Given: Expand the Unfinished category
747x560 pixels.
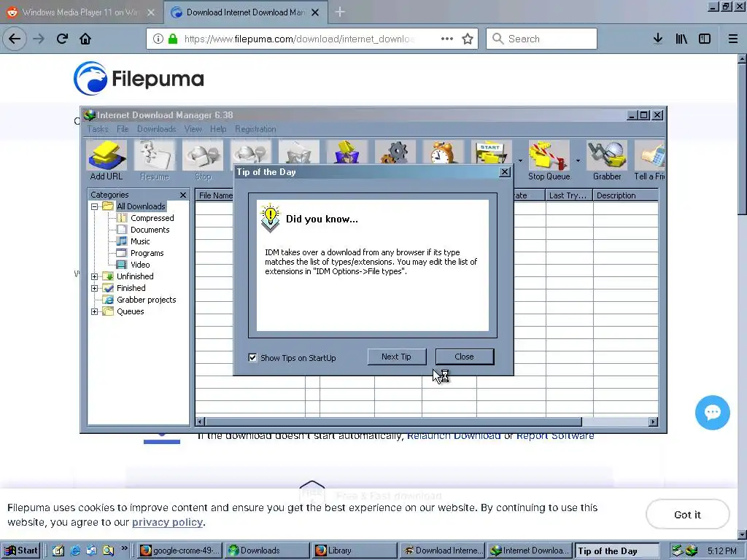Looking at the screenshot, I should pyautogui.click(x=94, y=276).
